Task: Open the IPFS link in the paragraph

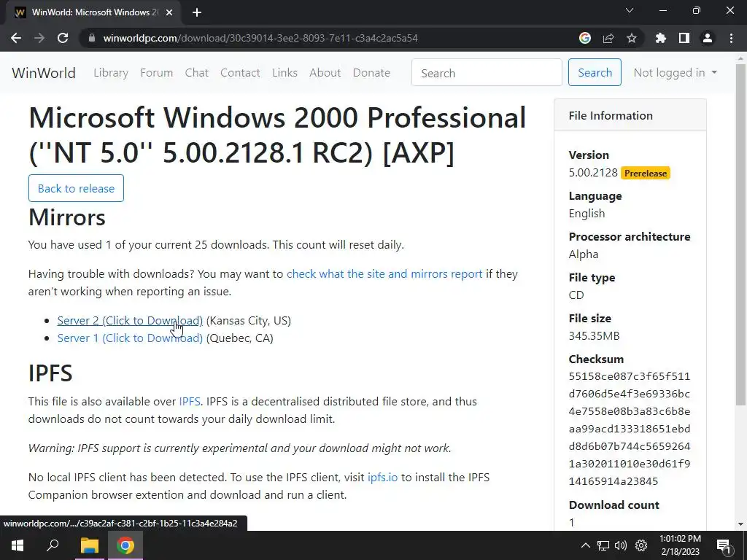Action: [190, 402]
